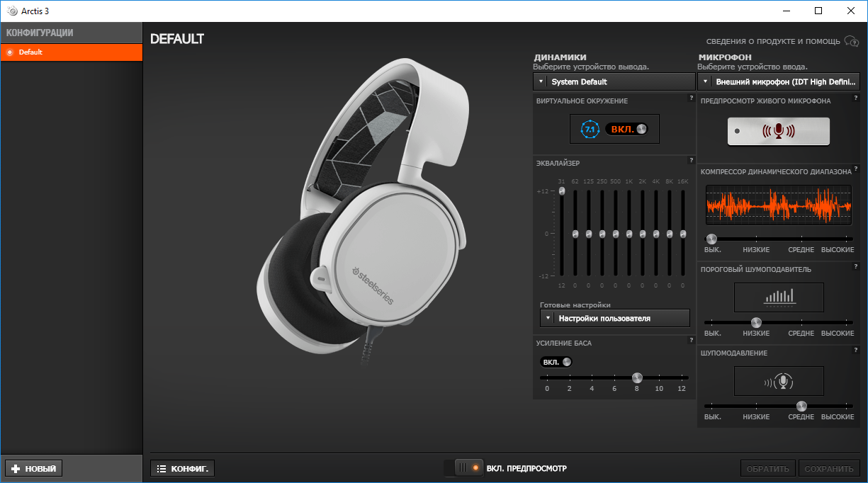Click the 16K equalizer slider handle
Screen dimensions: 868x483
(x=683, y=234)
